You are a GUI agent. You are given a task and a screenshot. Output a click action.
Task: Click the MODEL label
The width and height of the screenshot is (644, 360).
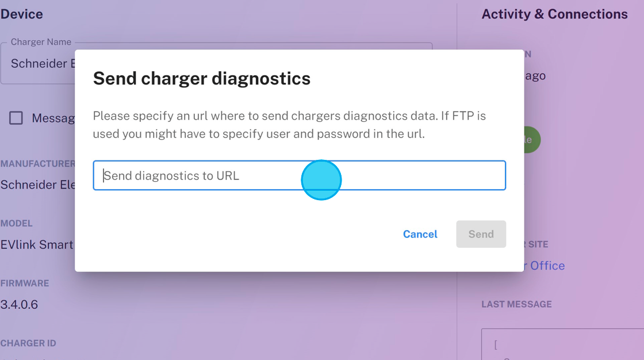click(17, 223)
